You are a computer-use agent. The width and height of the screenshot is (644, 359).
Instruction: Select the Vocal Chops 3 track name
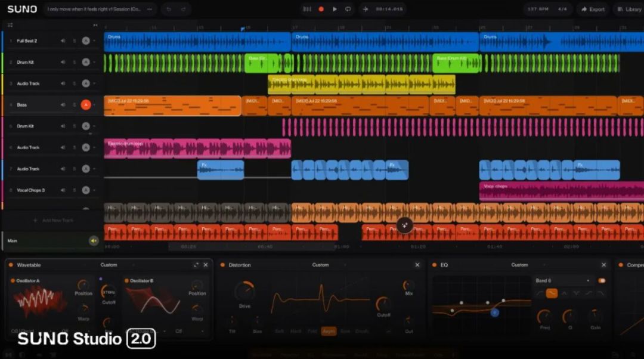pos(30,190)
